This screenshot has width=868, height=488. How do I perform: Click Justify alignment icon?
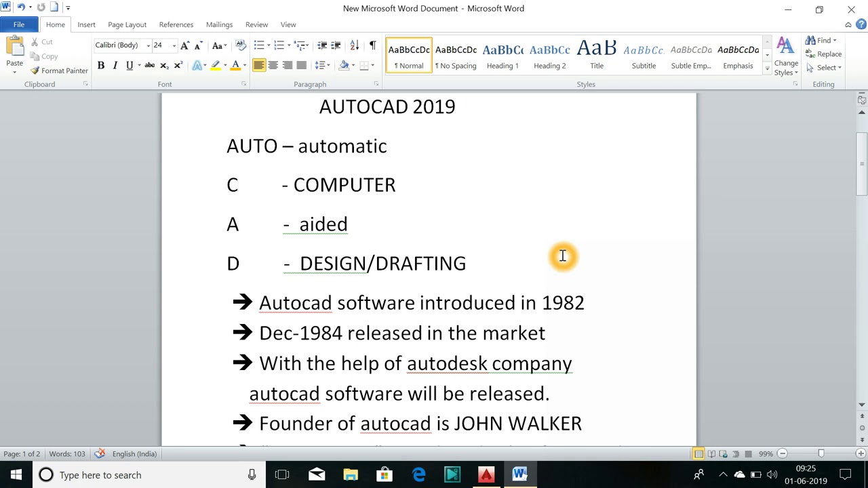point(301,65)
